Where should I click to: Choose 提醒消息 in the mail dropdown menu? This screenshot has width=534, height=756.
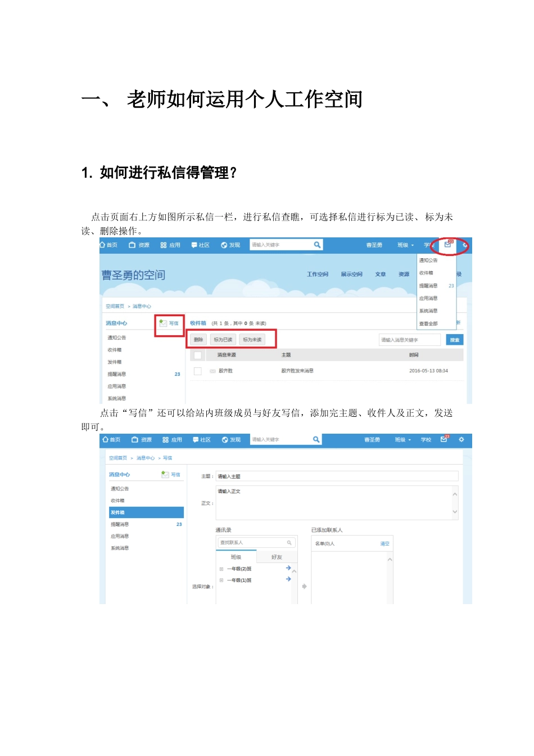tap(428, 286)
